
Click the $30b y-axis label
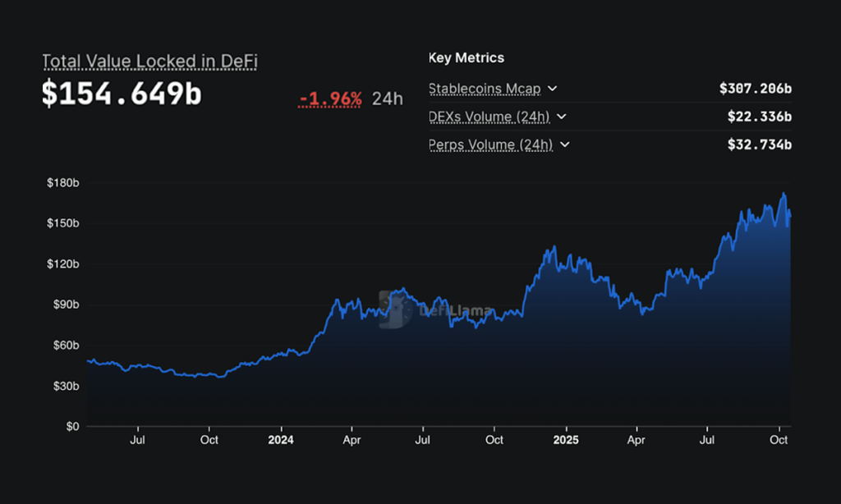coord(64,386)
